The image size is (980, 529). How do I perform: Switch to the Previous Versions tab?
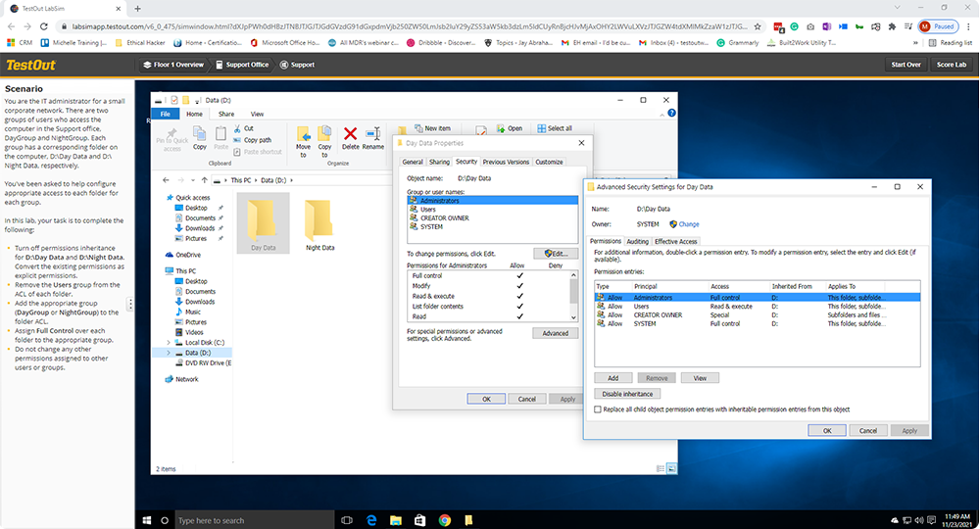pyautogui.click(x=506, y=162)
